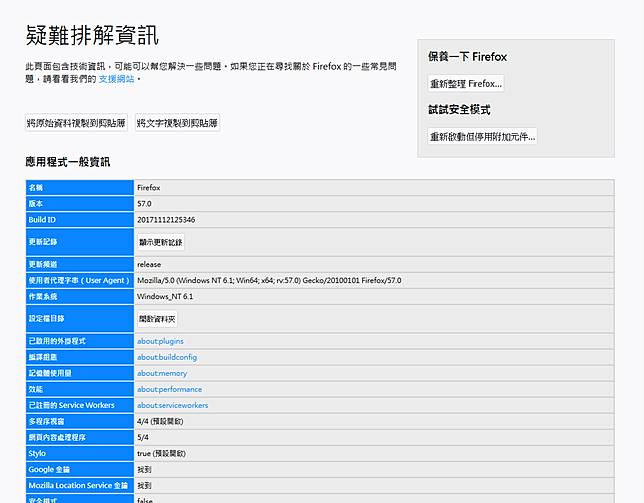644x503 pixels.
Task: Open the about:performance link
Action: pyautogui.click(x=169, y=389)
